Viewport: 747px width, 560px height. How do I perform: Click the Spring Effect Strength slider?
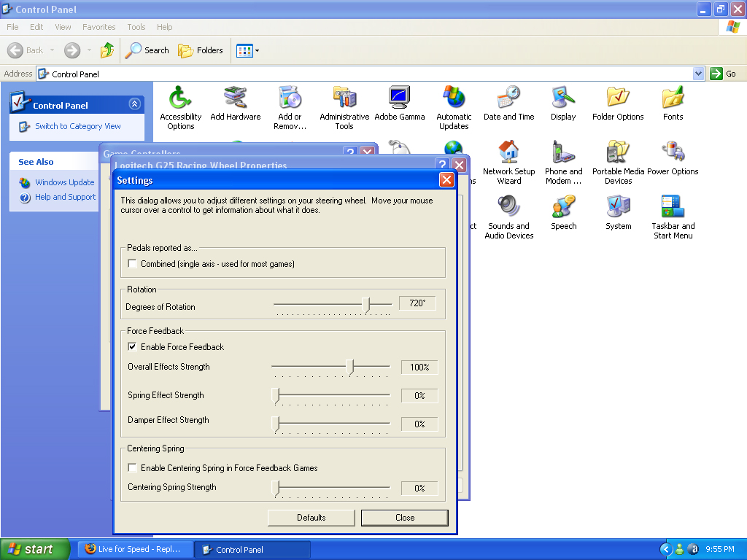[330, 396]
